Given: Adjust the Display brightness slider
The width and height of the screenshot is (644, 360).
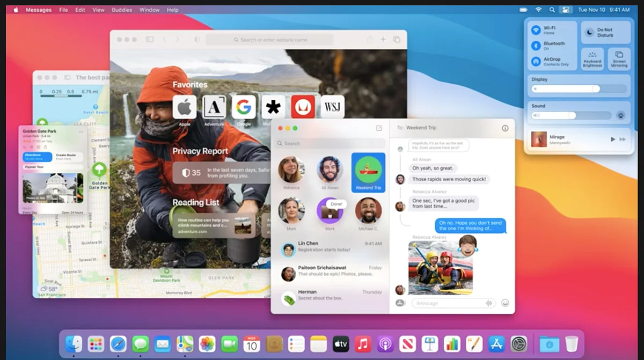Looking at the screenshot, I should (579, 89).
